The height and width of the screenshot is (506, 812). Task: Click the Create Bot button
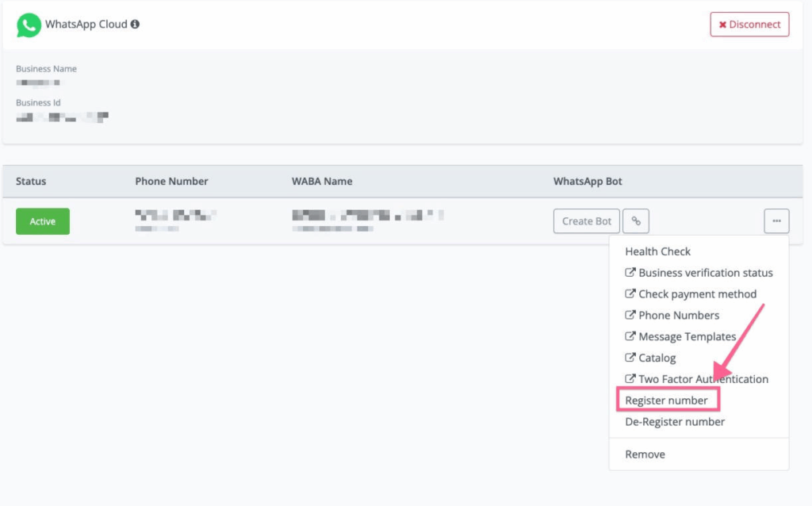pos(586,221)
